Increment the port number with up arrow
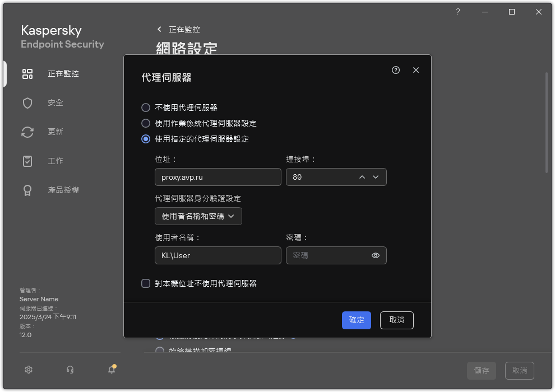The image size is (555, 392). click(x=362, y=177)
